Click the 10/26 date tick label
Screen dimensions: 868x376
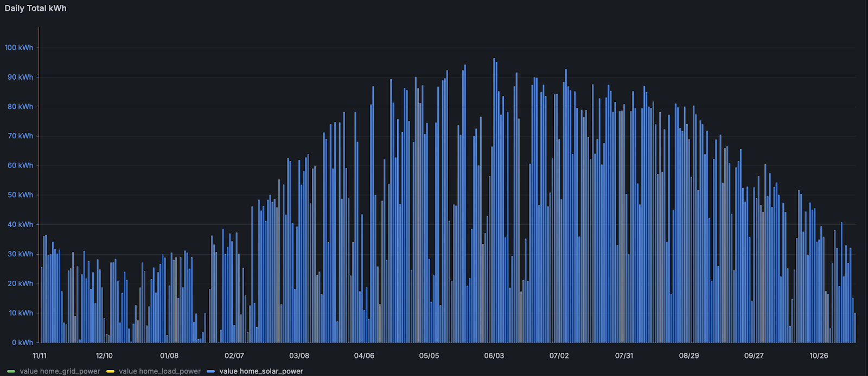click(x=819, y=356)
